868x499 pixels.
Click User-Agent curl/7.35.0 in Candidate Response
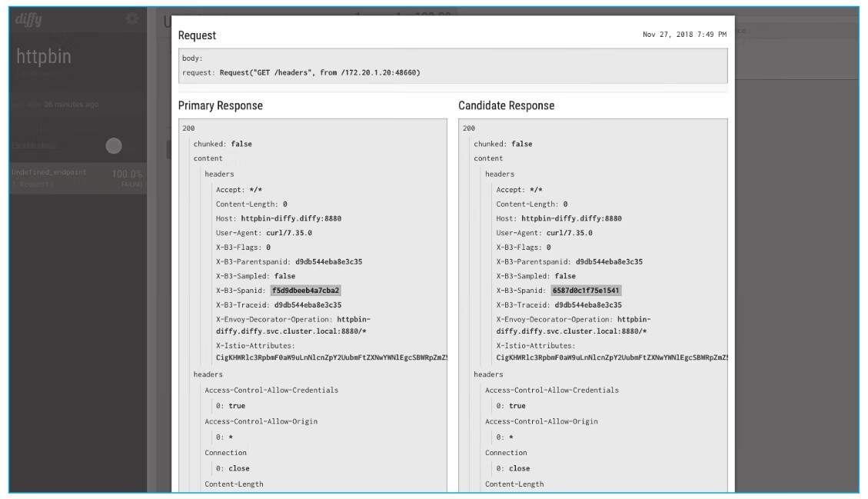point(544,233)
